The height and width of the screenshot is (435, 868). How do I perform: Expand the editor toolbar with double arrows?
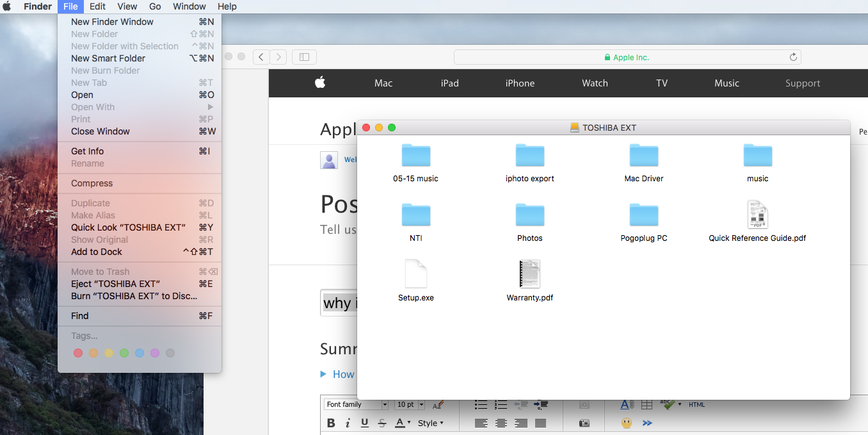(647, 423)
